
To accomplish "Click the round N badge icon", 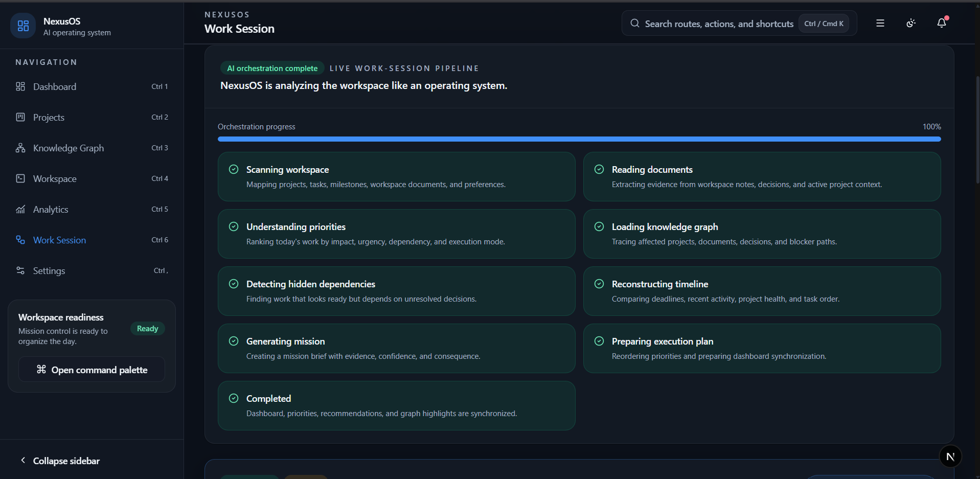I will 950,457.
